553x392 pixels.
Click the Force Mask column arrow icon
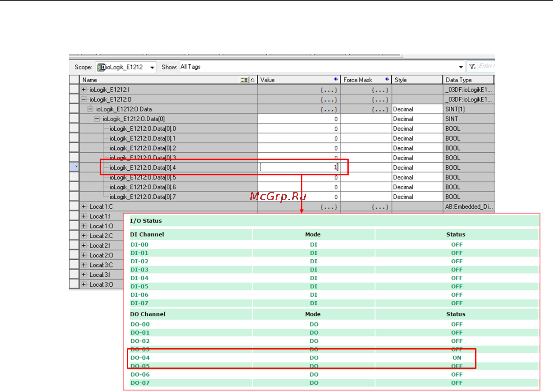click(387, 79)
